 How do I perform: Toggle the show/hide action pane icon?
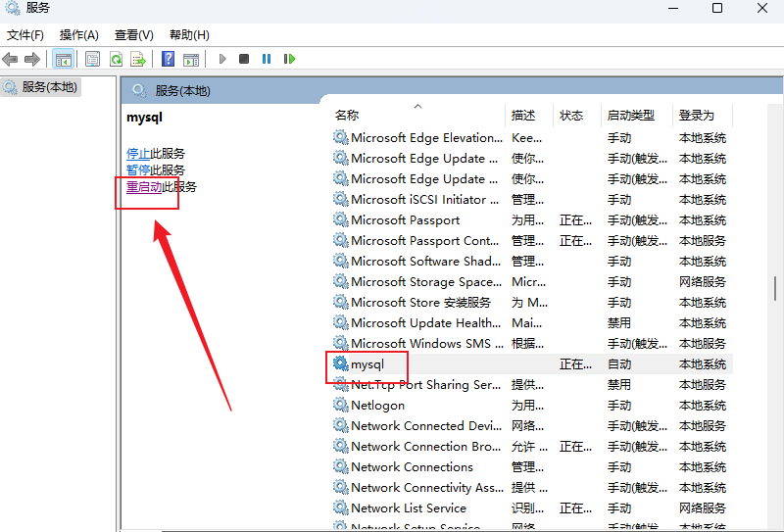point(191,59)
